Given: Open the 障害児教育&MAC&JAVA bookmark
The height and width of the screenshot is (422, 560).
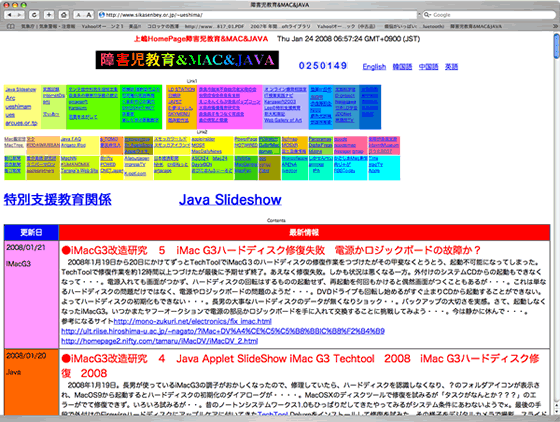Looking at the screenshot, I should (x=476, y=26).
